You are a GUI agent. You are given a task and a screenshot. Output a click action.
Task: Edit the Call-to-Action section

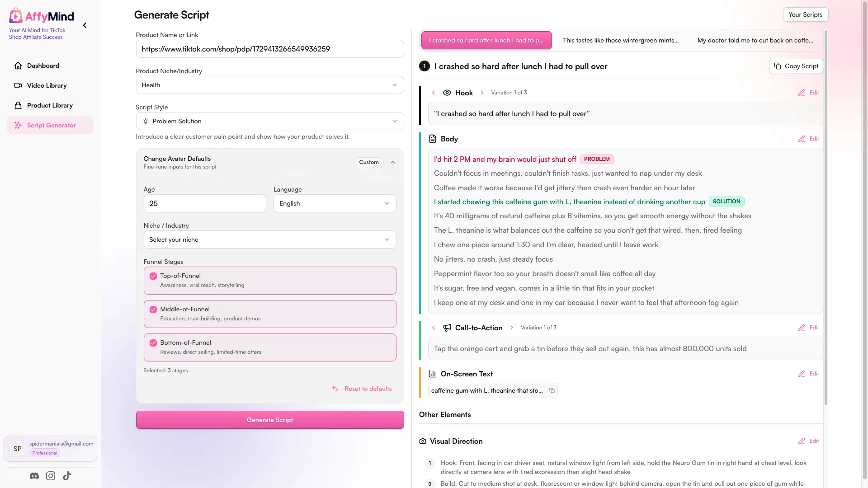[809, 328]
